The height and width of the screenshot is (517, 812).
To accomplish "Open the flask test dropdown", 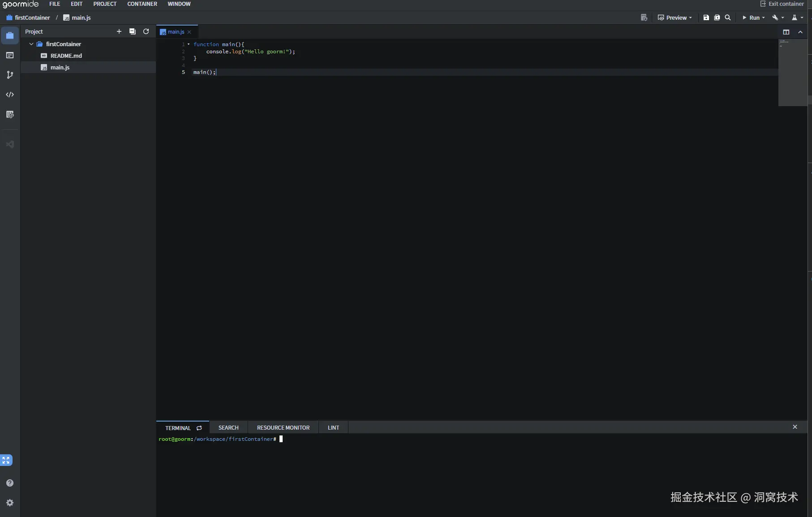I will click(x=797, y=17).
